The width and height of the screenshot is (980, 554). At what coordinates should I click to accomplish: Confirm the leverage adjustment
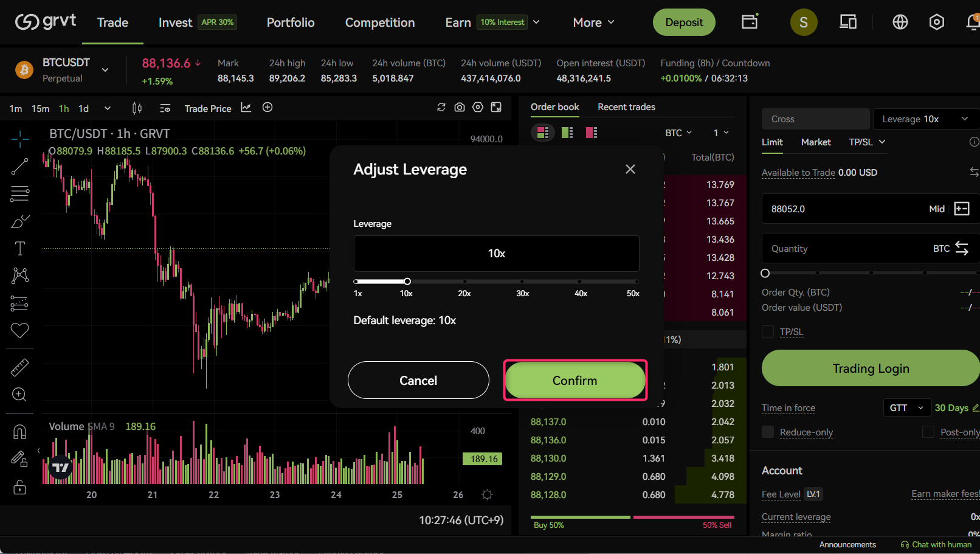(575, 380)
